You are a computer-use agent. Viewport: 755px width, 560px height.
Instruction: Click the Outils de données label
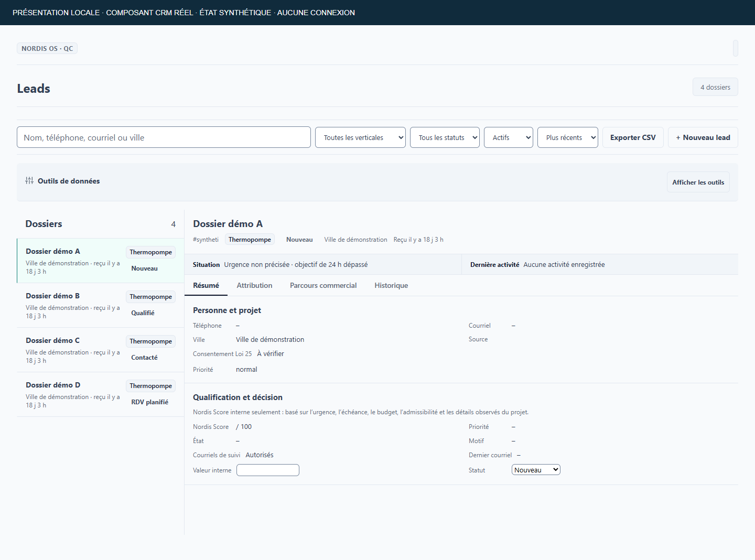[x=69, y=181]
